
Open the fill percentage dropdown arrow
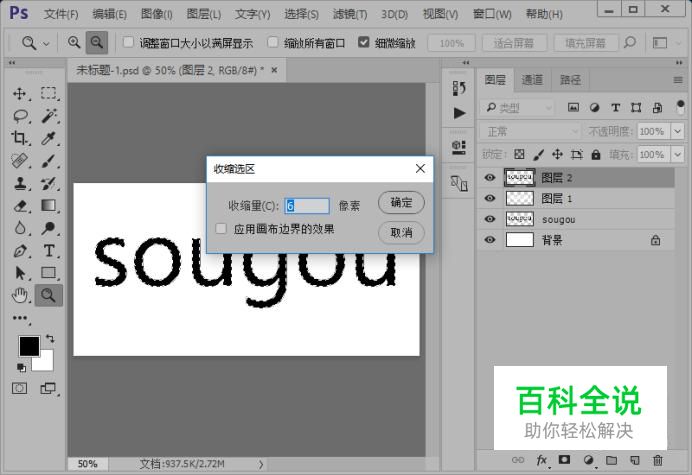coord(677,155)
